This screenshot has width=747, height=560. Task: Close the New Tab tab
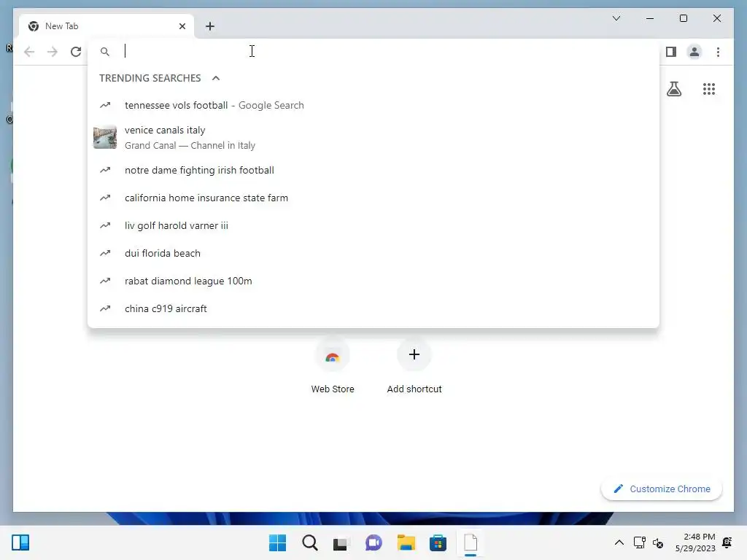coord(182,26)
